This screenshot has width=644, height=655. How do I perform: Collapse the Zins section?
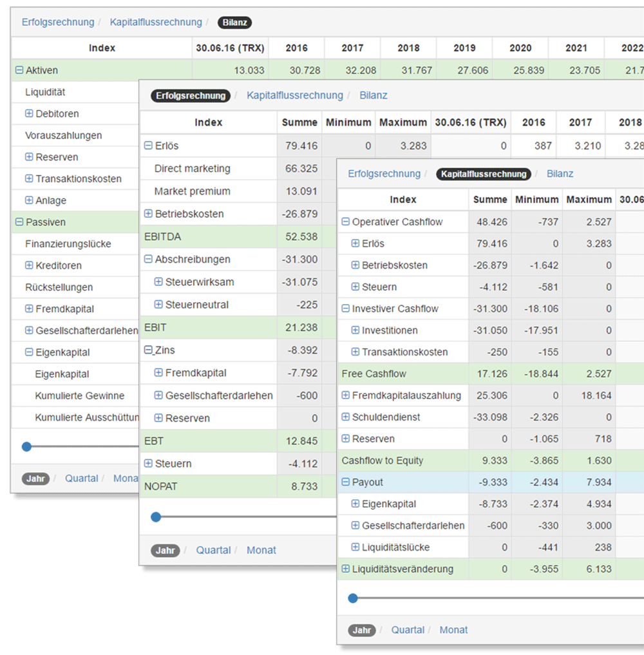[149, 350]
